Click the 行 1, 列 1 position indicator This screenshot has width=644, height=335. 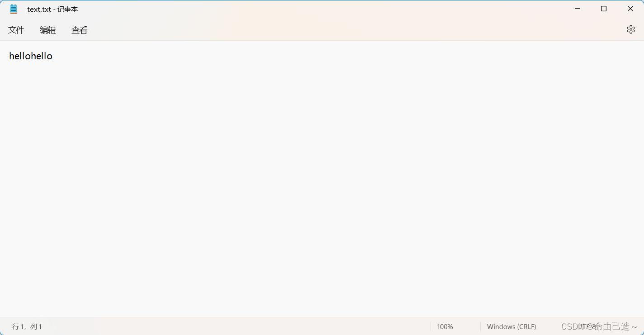click(27, 326)
